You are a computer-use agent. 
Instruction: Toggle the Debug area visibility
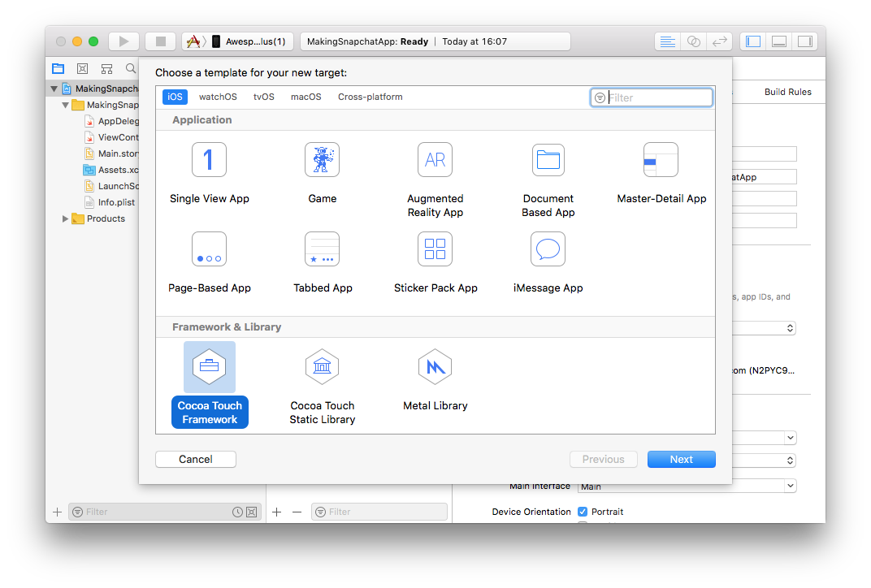tap(779, 41)
